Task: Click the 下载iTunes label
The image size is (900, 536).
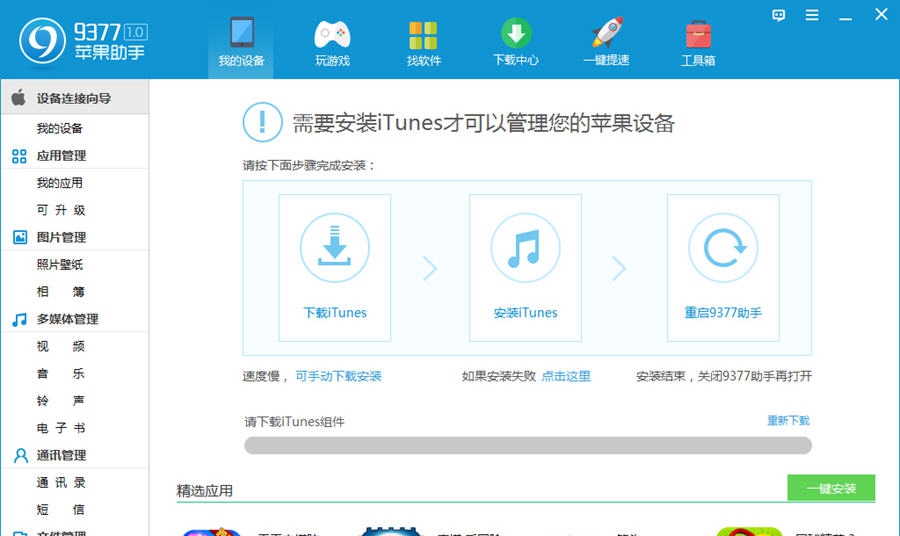Action: [x=335, y=313]
